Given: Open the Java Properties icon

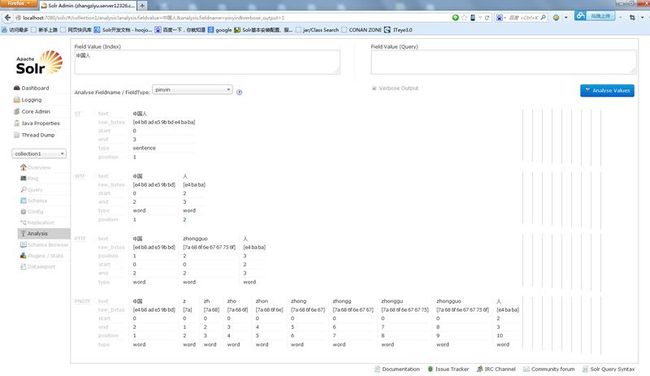Looking at the screenshot, I should click(x=17, y=123).
